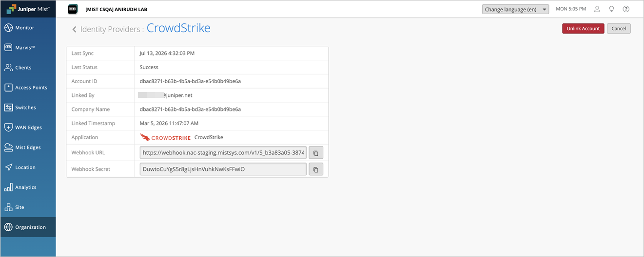Open the user account profile icon
The height and width of the screenshot is (257, 644).
click(597, 9)
